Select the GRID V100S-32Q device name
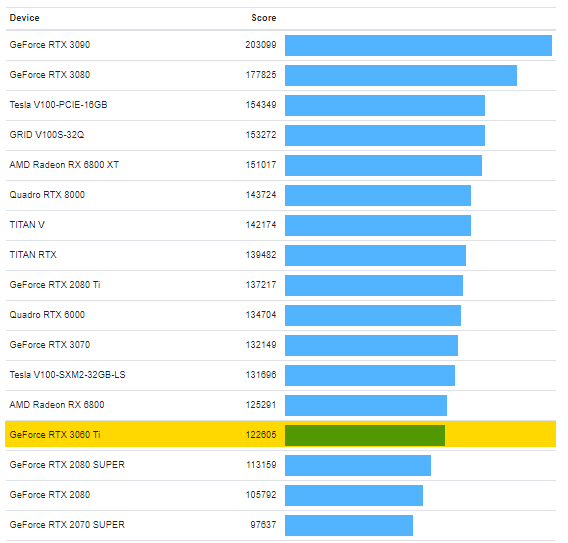 point(47,135)
